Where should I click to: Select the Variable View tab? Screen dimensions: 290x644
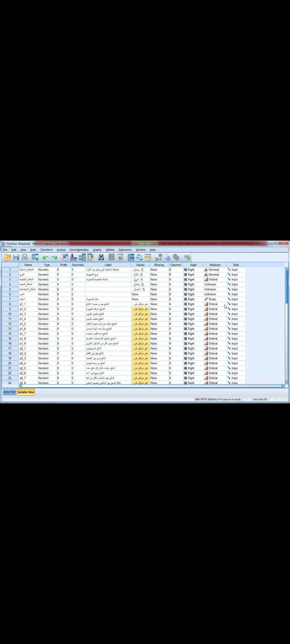[26, 392]
